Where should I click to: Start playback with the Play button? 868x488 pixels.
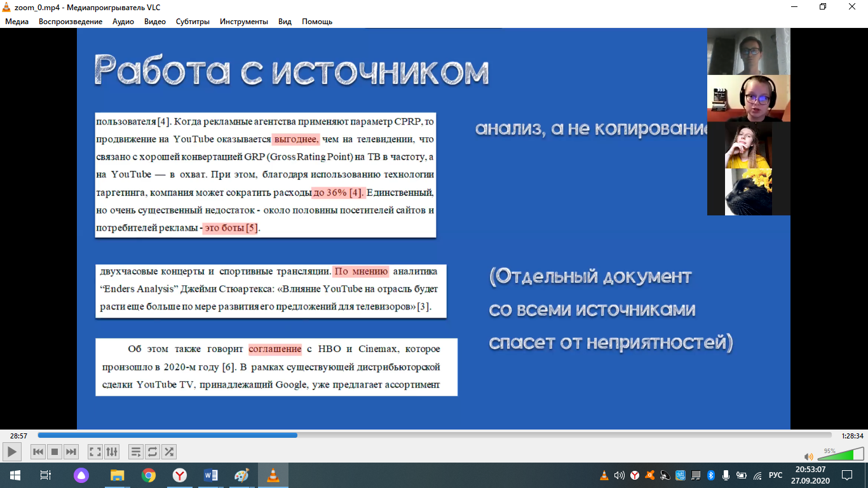12,452
